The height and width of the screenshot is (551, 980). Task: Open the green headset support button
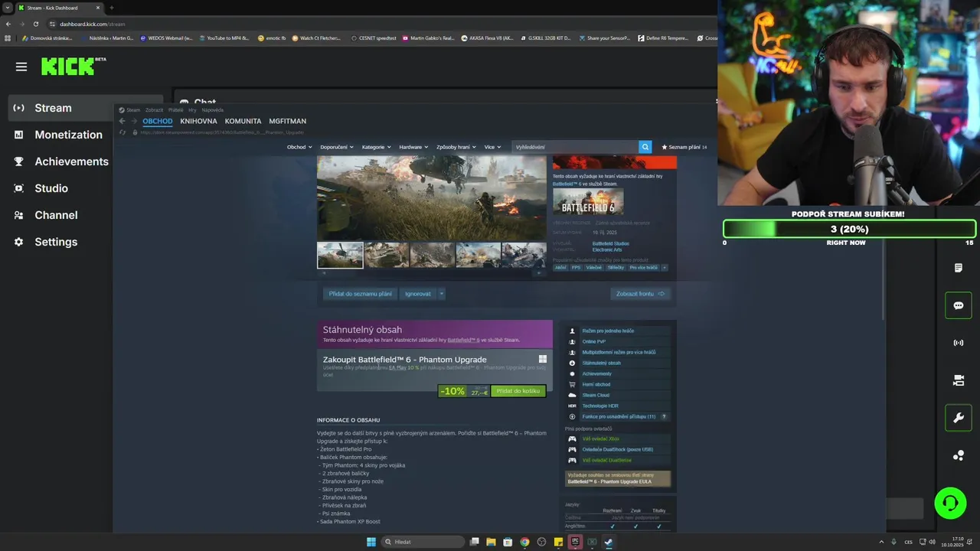click(x=950, y=504)
